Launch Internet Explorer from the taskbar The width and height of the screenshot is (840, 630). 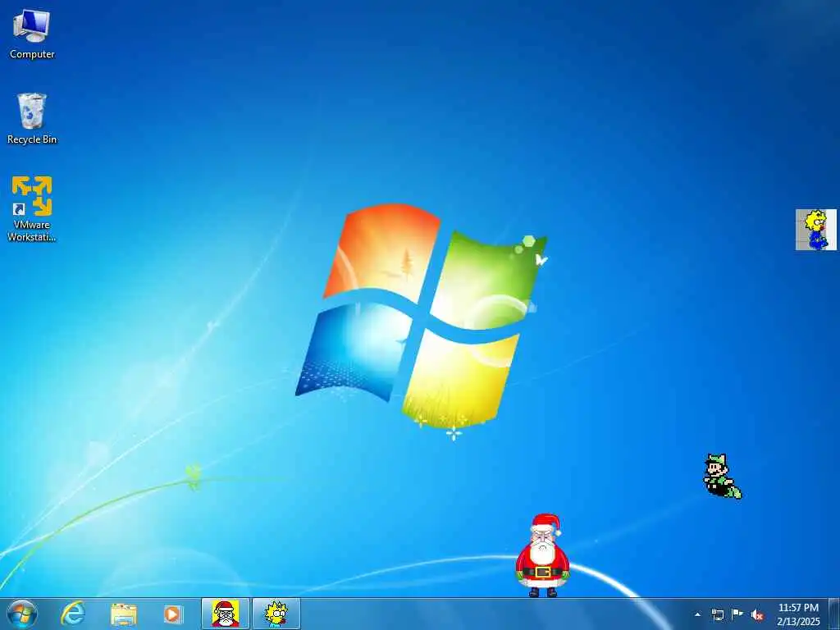(73, 614)
